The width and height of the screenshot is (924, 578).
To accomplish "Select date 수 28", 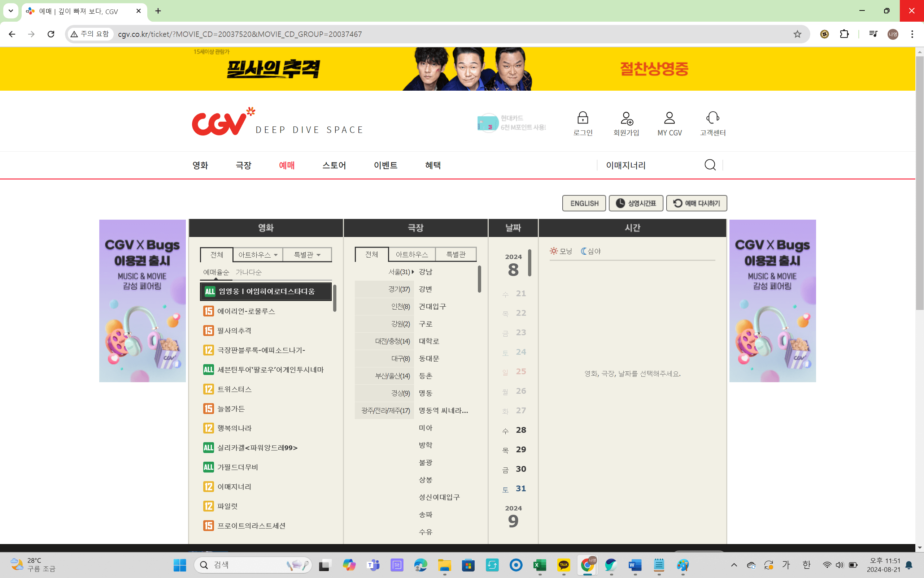I will 514,430.
